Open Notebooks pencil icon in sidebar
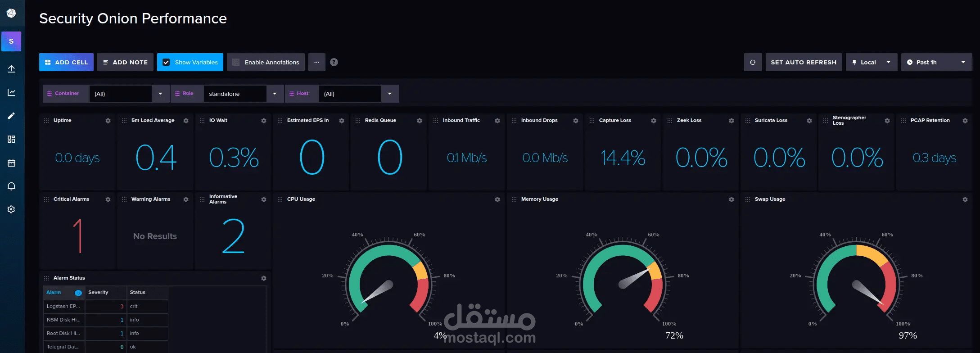 coord(12,116)
